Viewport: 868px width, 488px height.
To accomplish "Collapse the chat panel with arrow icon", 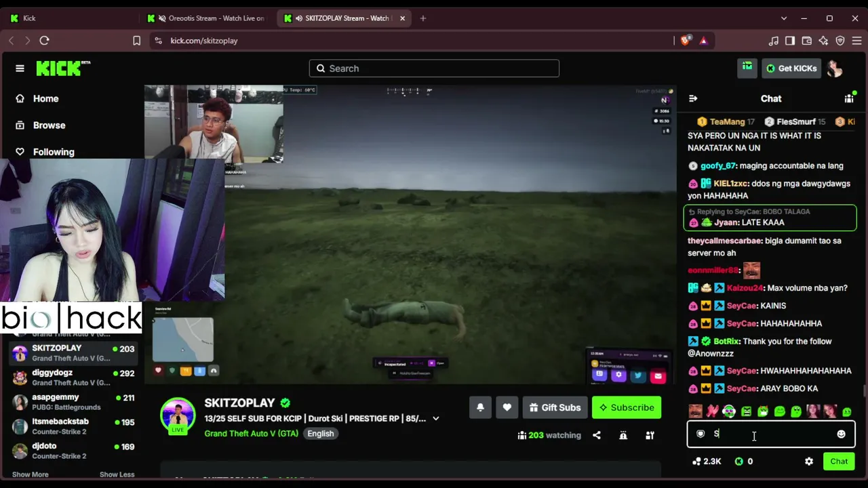I will 693,98.
